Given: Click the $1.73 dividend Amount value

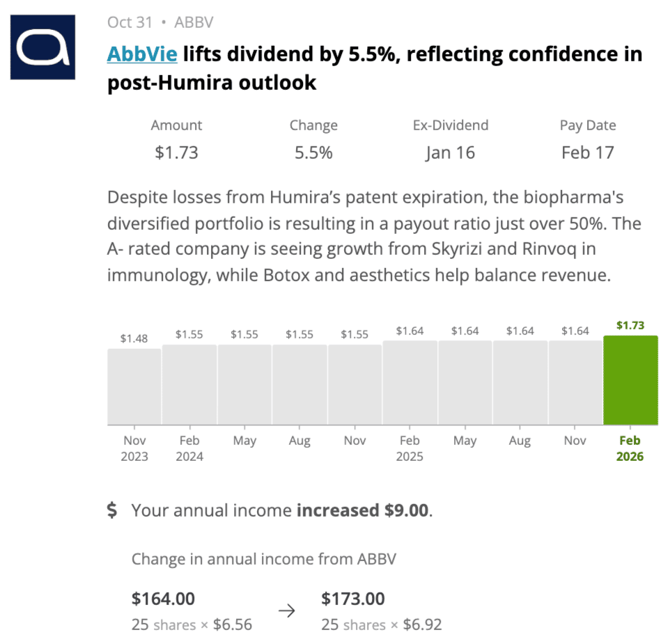Looking at the screenshot, I should point(176,152).
